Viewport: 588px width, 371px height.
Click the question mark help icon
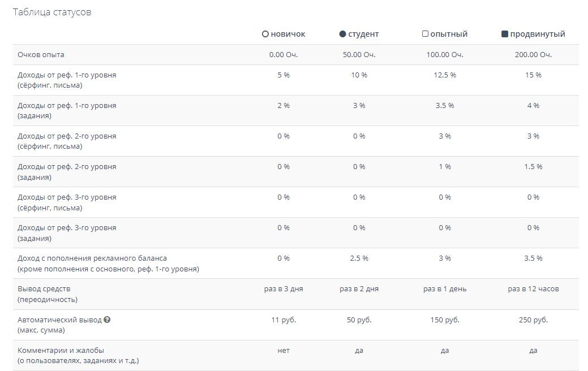click(x=107, y=320)
